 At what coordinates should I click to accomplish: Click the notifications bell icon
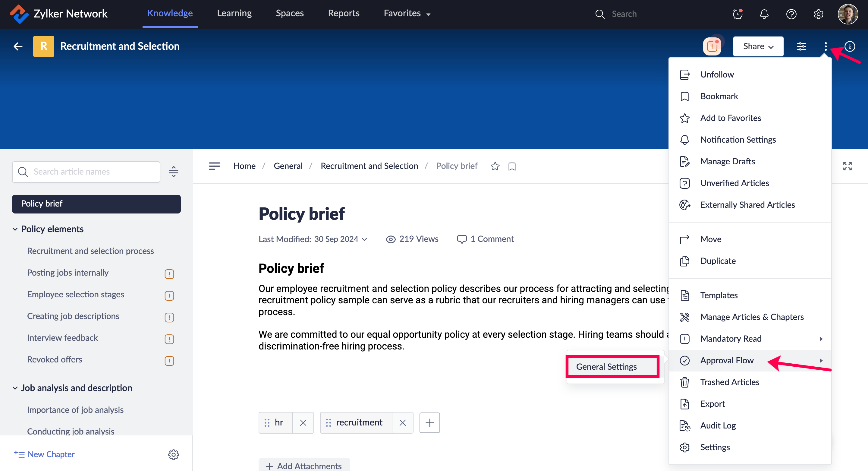764,14
